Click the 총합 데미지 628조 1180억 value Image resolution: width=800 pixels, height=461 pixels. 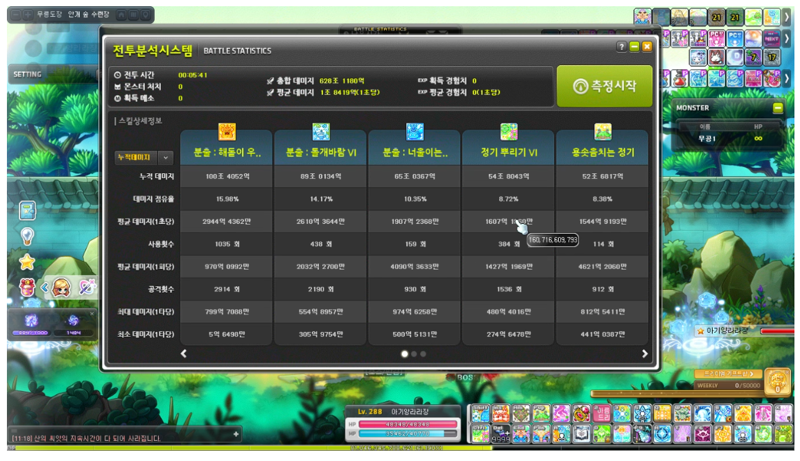(x=342, y=81)
